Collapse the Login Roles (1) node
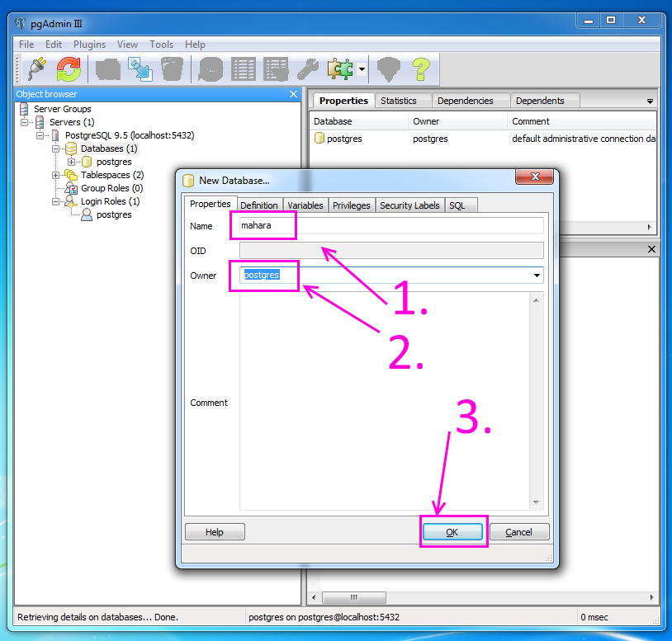This screenshot has width=672, height=641. click(x=55, y=201)
